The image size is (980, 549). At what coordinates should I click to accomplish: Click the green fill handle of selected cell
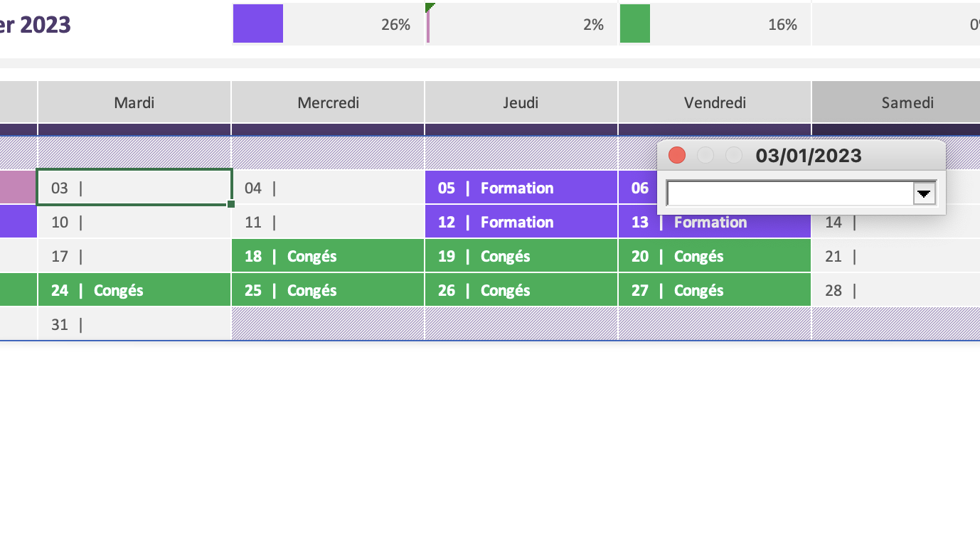click(231, 204)
